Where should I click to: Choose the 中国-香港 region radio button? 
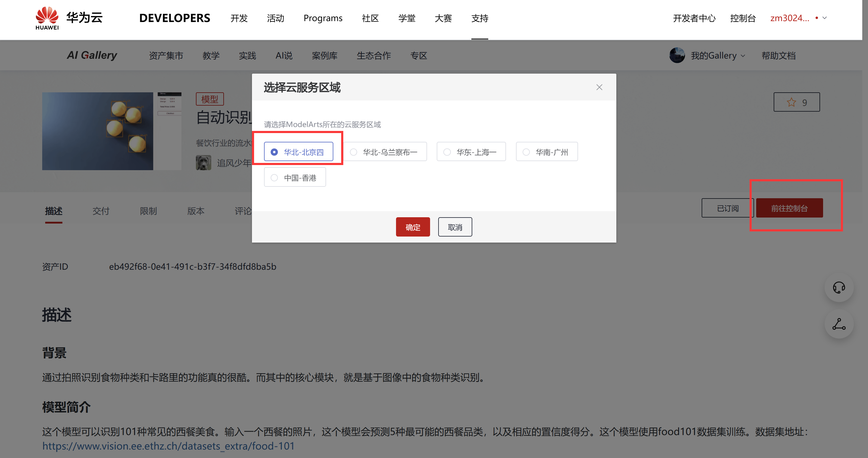click(274, 178)
